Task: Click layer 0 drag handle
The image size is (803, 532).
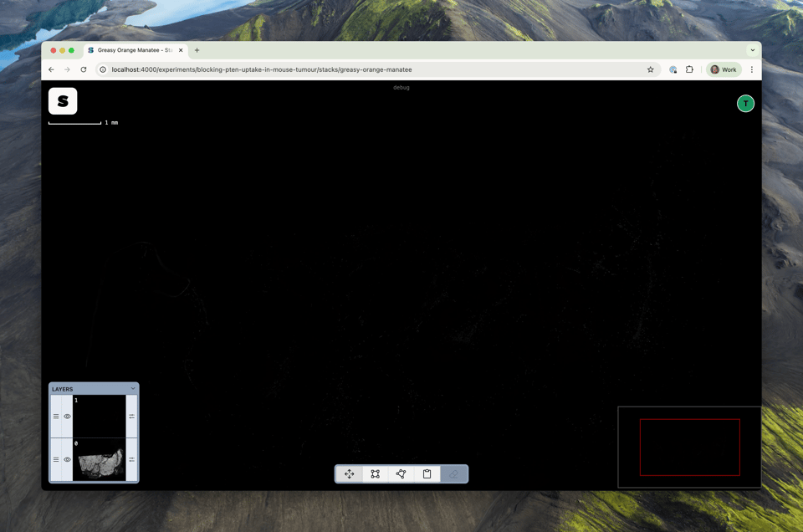Action: tap(56, 460)
